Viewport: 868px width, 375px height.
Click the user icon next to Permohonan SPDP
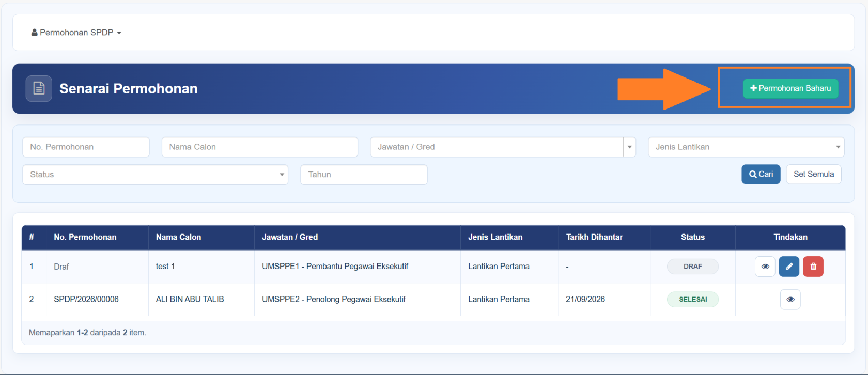coord(35,33)
